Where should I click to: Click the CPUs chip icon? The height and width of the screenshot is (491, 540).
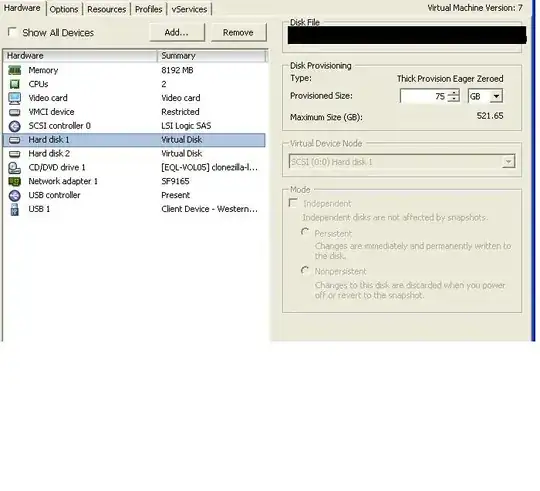tap(14, 84)
